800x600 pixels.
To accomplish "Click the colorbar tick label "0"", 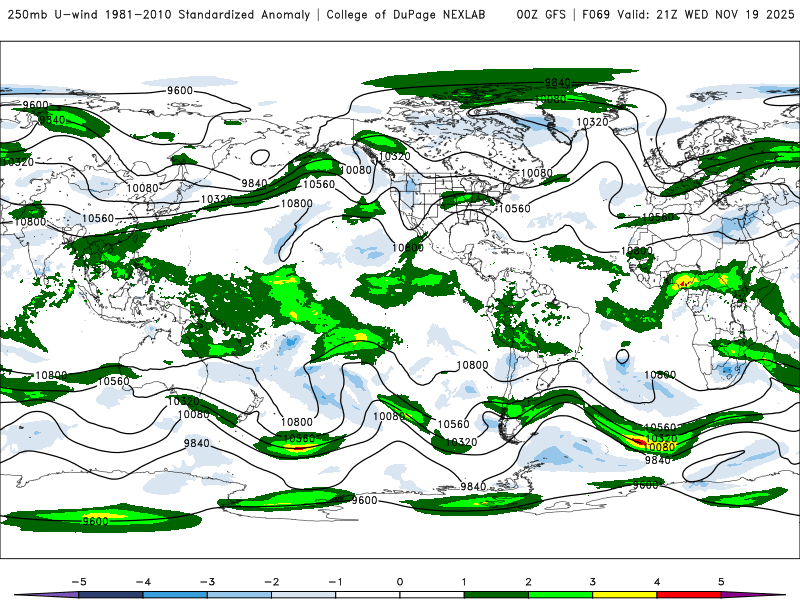I will (400, 582).
